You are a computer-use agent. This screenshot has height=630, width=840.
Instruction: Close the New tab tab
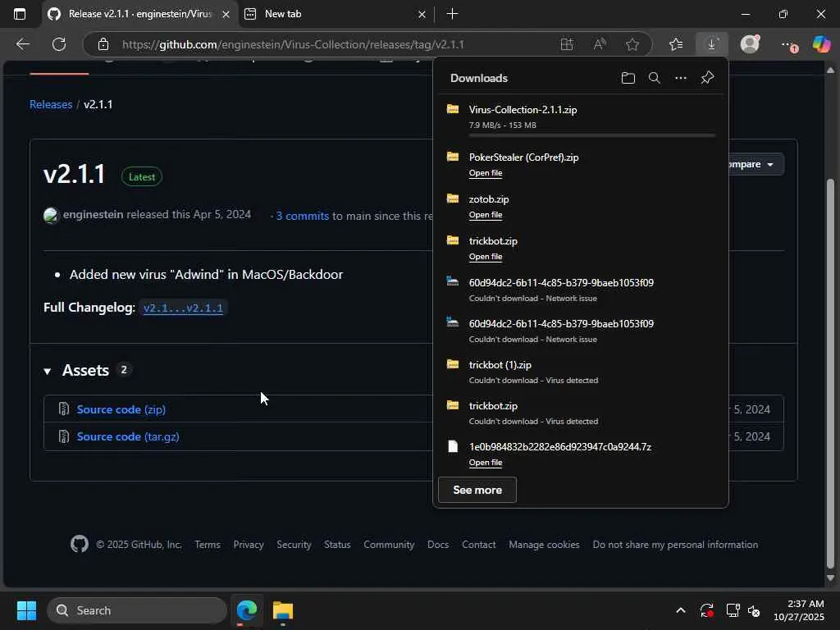pos(422,15)
